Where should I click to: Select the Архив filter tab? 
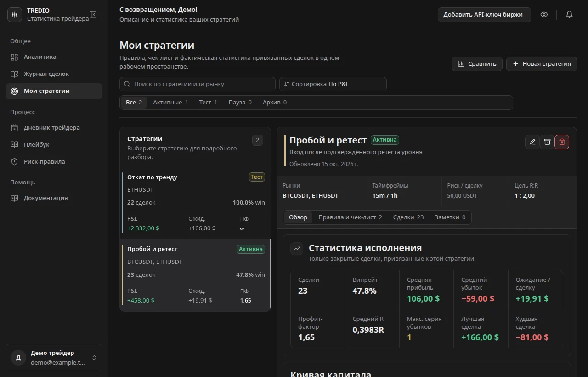point(275,103)
